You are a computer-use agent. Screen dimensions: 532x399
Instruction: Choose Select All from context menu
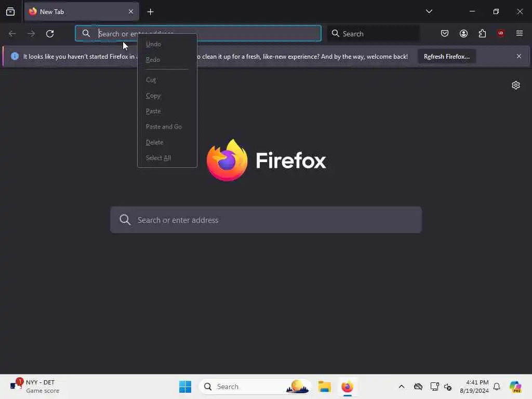(x=167, y=158)
